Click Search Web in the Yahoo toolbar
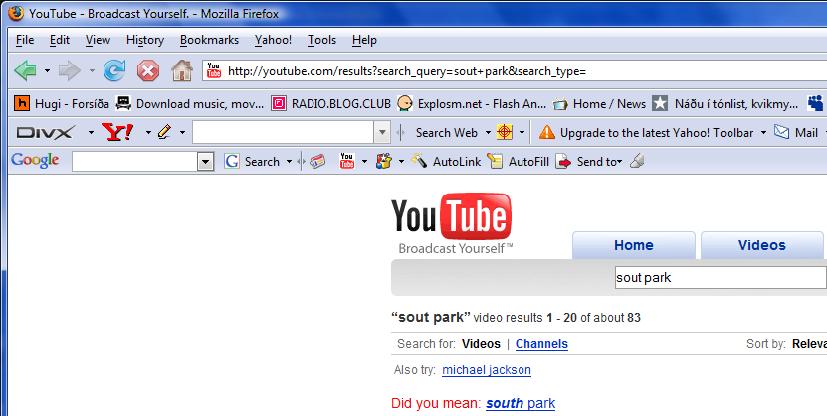The height and width of the screenshot is (416, 827). (x=446, y=133)
